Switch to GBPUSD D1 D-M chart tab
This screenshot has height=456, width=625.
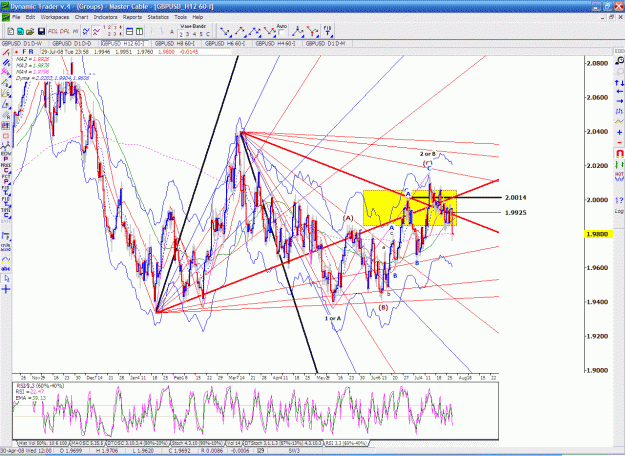(326, 43)
